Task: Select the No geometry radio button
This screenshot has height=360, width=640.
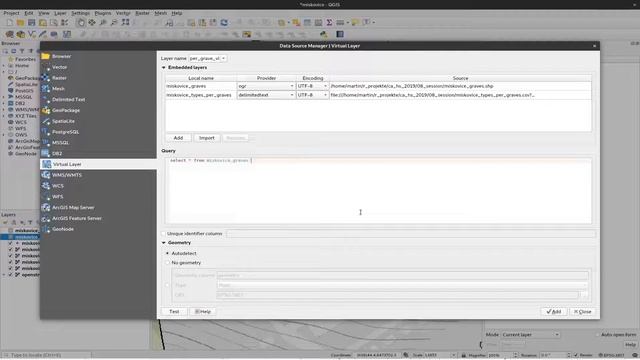Action: pos(167,263)
